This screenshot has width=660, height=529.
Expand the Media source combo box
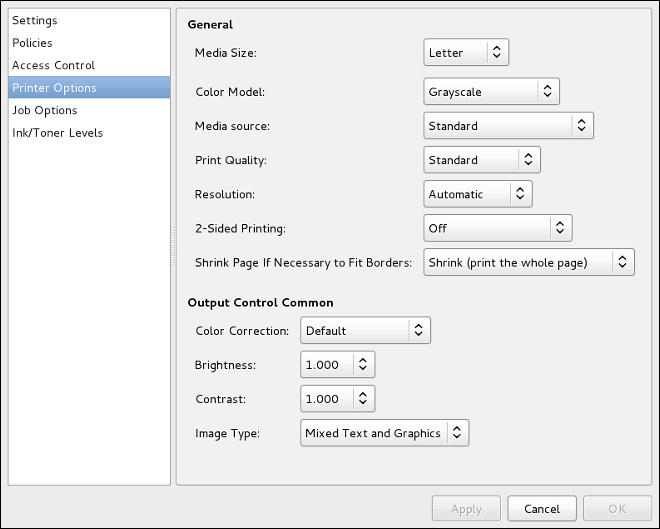click(508, 125)
